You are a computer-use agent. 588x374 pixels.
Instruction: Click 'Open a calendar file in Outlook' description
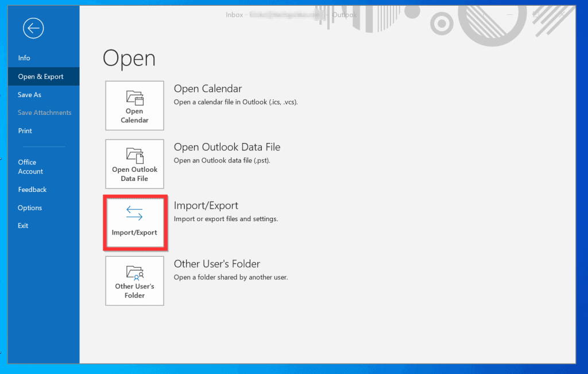[235, 102]
